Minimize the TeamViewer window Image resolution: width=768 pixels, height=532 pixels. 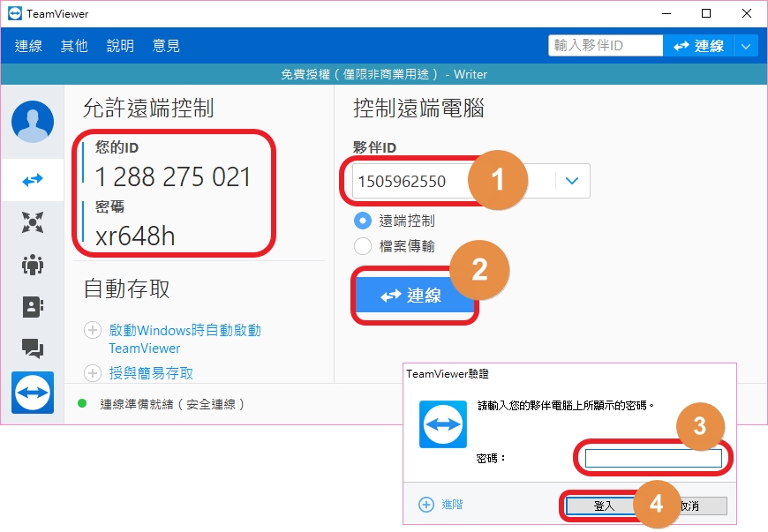[x=666, y=14]
